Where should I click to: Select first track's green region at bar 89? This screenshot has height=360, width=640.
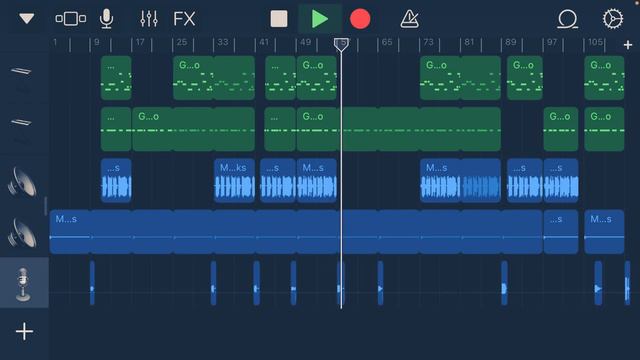click(x=525, y=78)
